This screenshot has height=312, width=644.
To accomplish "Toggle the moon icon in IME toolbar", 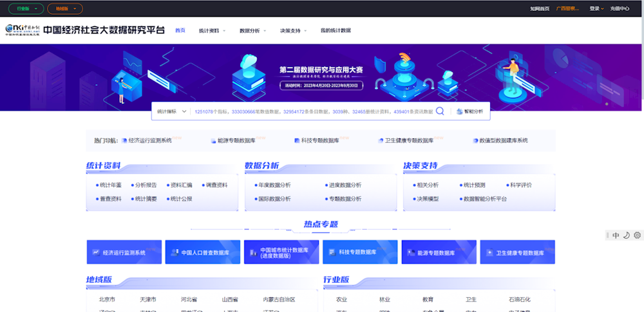I will click(626, 235).
